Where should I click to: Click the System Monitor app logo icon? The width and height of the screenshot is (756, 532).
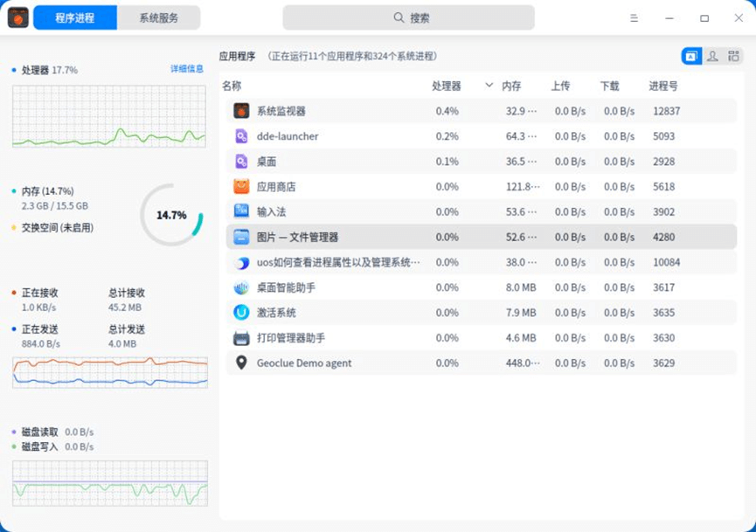(18, 17)
